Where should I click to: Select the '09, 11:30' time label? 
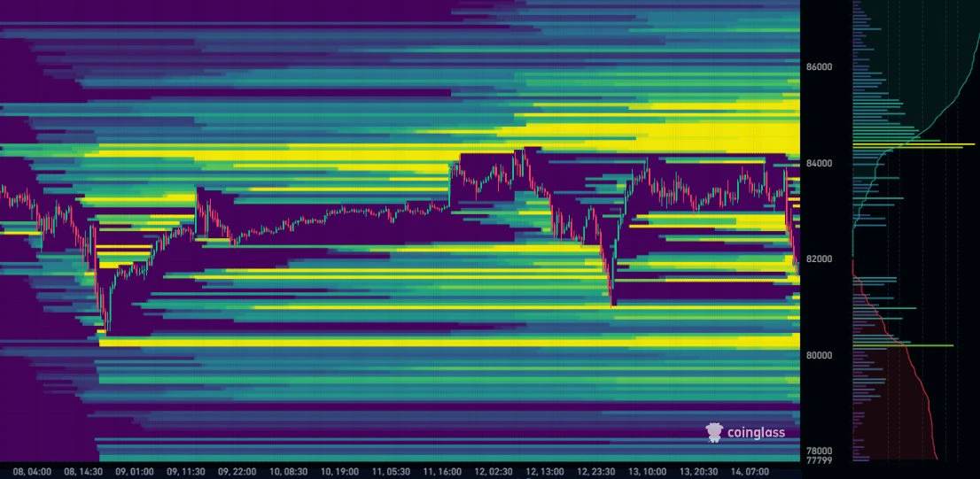click(186, 472)
